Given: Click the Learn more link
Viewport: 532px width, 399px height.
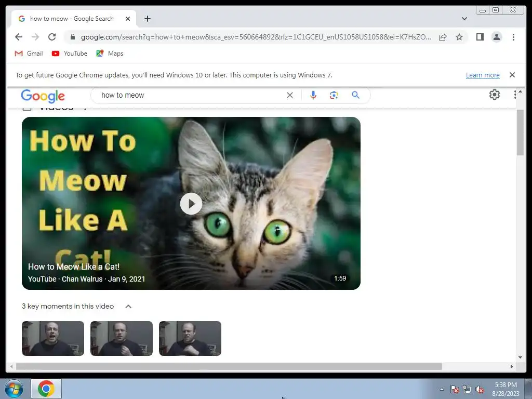Looking at the screenshot, I should (483, 75).
